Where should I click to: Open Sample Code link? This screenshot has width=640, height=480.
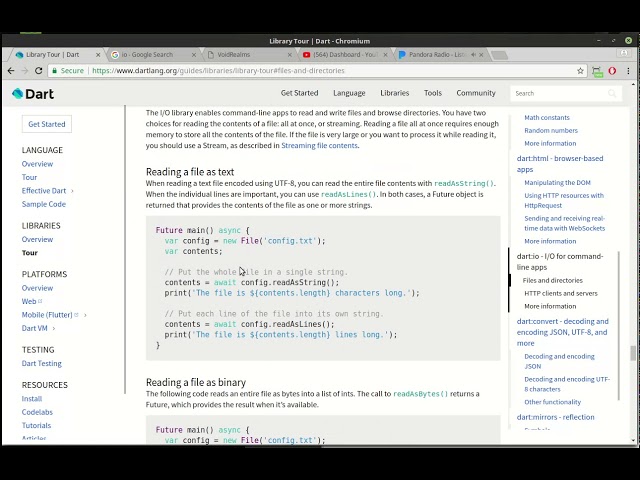(x=44, y=204)
